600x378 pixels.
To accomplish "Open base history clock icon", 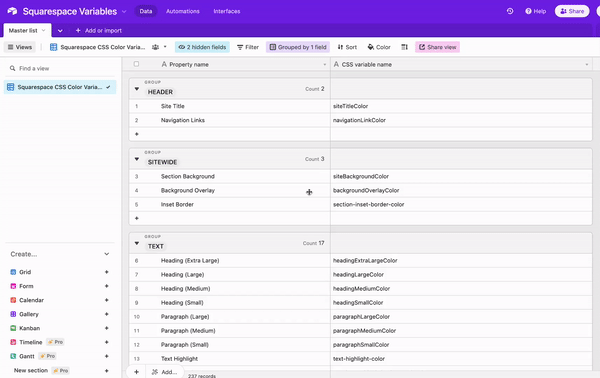I will click(x=510, y=11).
